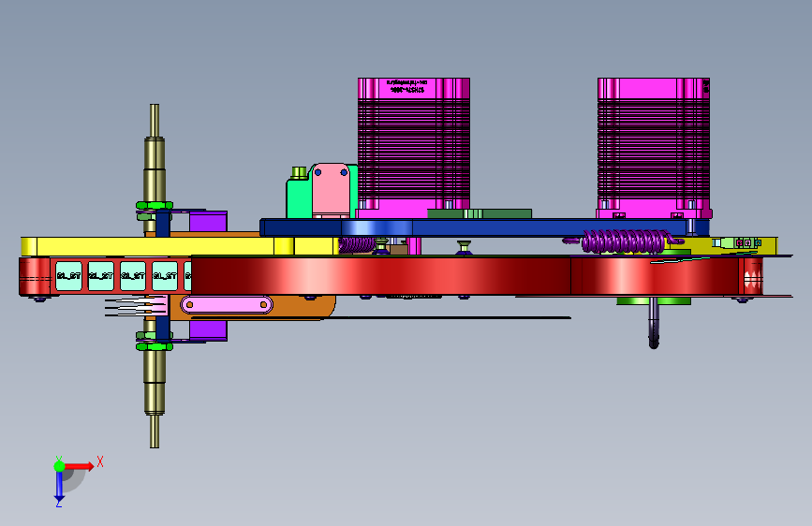The image size is (812, 526).
Task: Pick the upper green collar on the olive shaft
Action: tap(155, 206)
